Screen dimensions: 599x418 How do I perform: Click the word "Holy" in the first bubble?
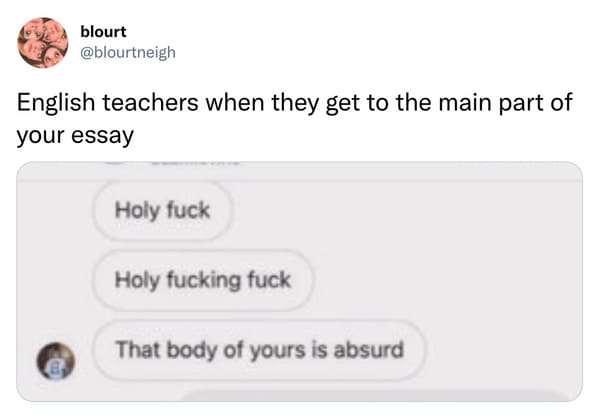point(137,211)
